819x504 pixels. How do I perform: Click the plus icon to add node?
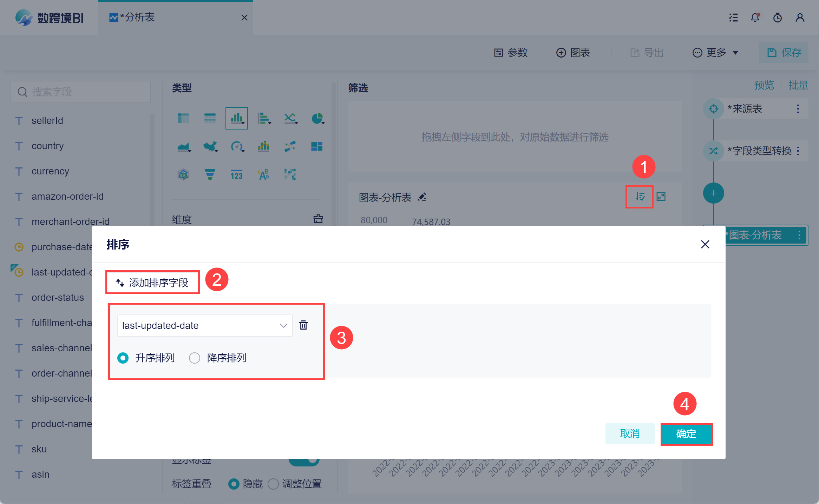click(x=713, y=193)
